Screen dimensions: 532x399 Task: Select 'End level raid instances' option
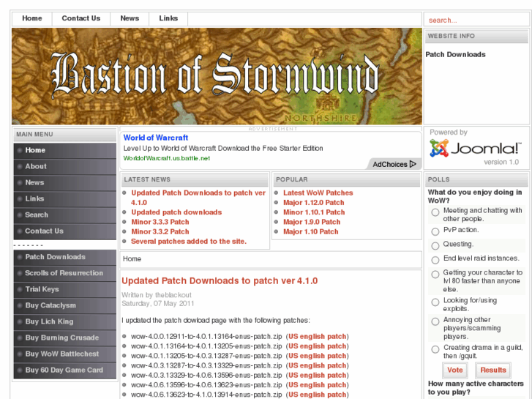pyautogui.click(x=435, y=260)
